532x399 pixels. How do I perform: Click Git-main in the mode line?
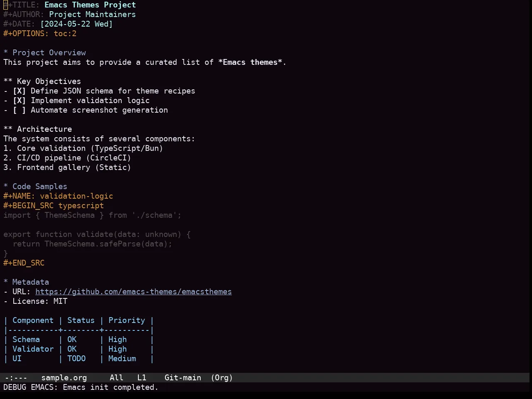[x=183, y=378]
